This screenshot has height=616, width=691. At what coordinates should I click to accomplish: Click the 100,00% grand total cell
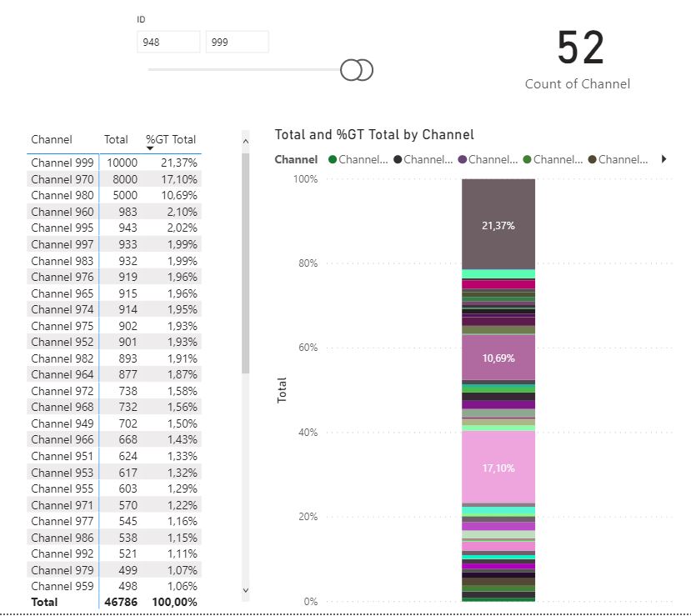pyautogui.click(x=174, y=602)
